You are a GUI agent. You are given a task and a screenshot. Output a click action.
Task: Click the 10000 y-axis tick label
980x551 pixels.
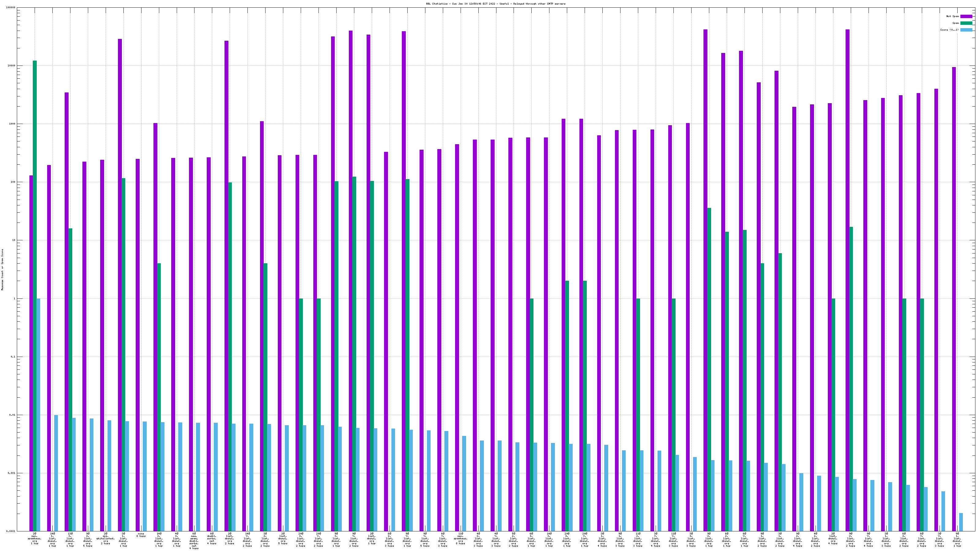click(11, 66)
